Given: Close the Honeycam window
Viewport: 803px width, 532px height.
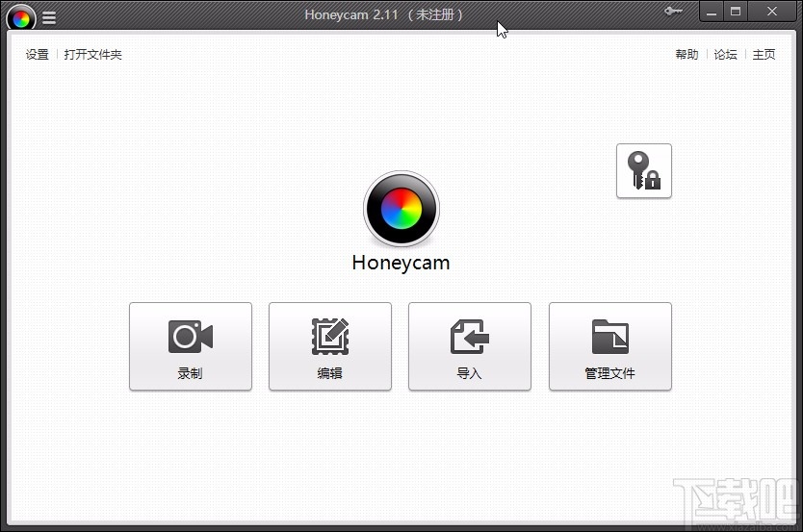Looking at the screenshot, I should tap(772, 12).
